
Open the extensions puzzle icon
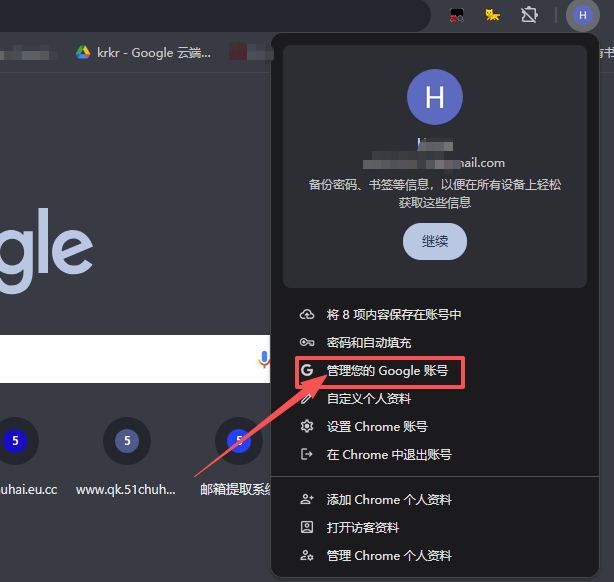tap(529, 15)
